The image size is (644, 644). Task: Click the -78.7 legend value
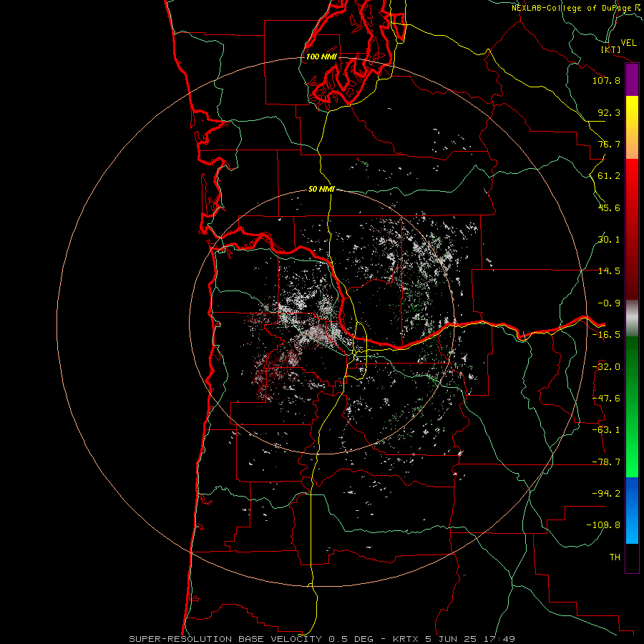click(606, 462)
